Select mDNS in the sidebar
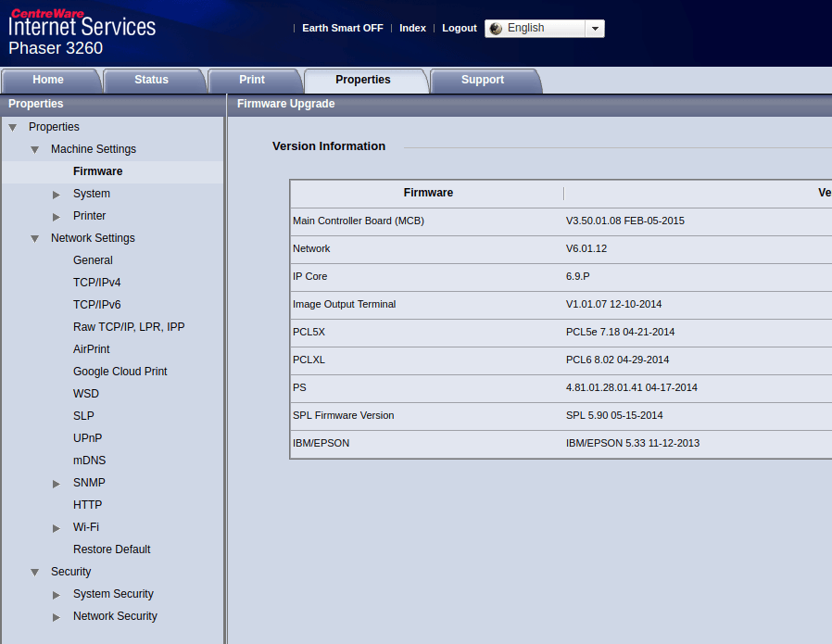The image size is (832, 644). [89, 461]
